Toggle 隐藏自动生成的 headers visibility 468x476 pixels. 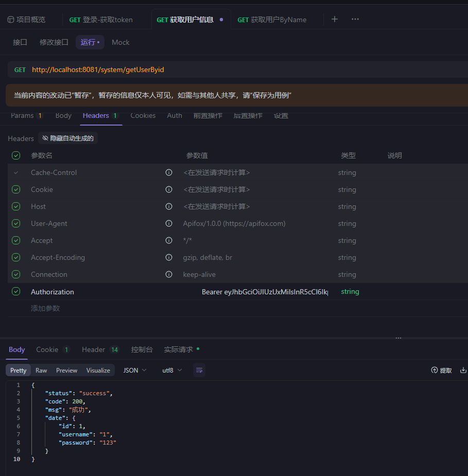[x=67, y=138]
